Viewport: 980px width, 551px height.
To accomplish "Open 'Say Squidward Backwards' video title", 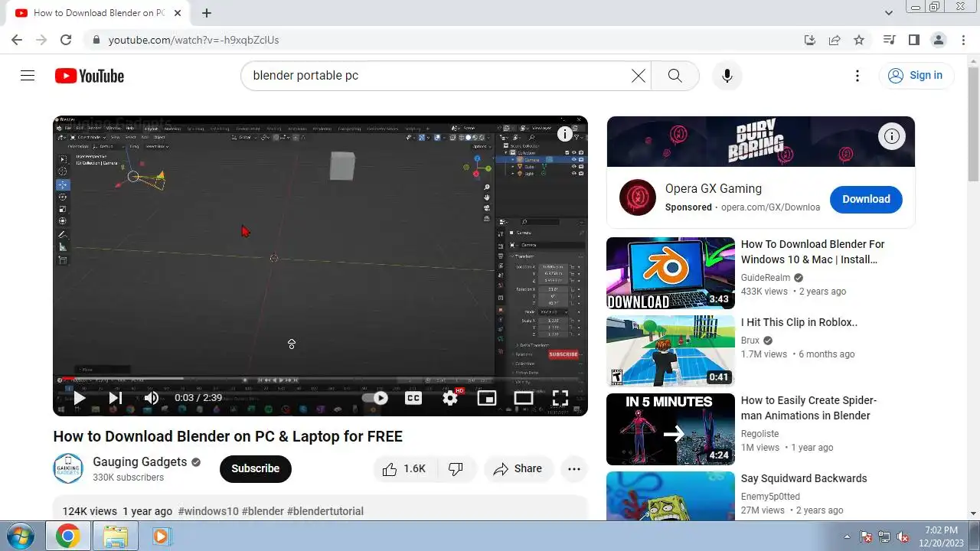I will (x=804, y=478).
